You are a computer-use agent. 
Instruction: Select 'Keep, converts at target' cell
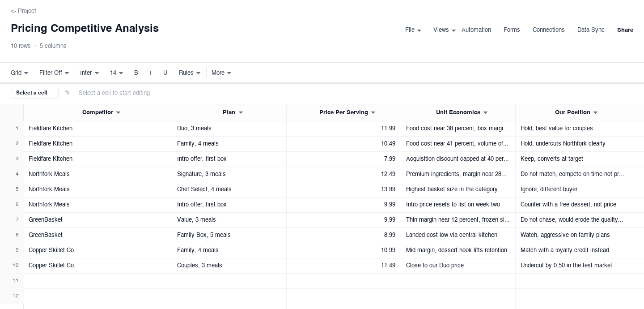click(x=572, y=159)
